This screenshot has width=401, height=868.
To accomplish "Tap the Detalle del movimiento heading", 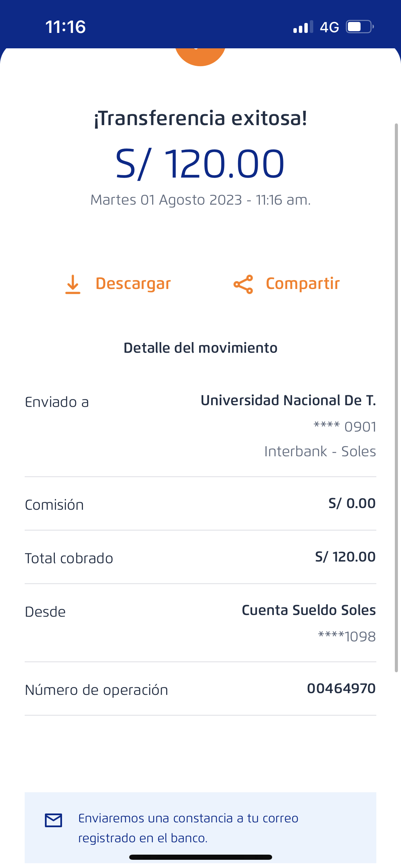I will tap(200, 348).
